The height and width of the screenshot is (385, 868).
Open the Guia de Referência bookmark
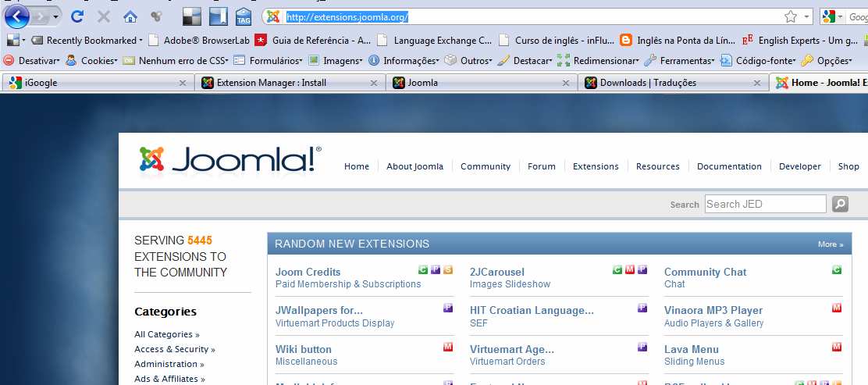(x=313, y=41)
